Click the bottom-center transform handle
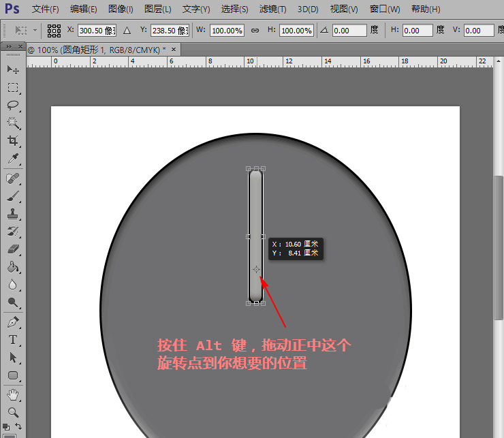This screenshot has height=438, width=504. (256, 303)
